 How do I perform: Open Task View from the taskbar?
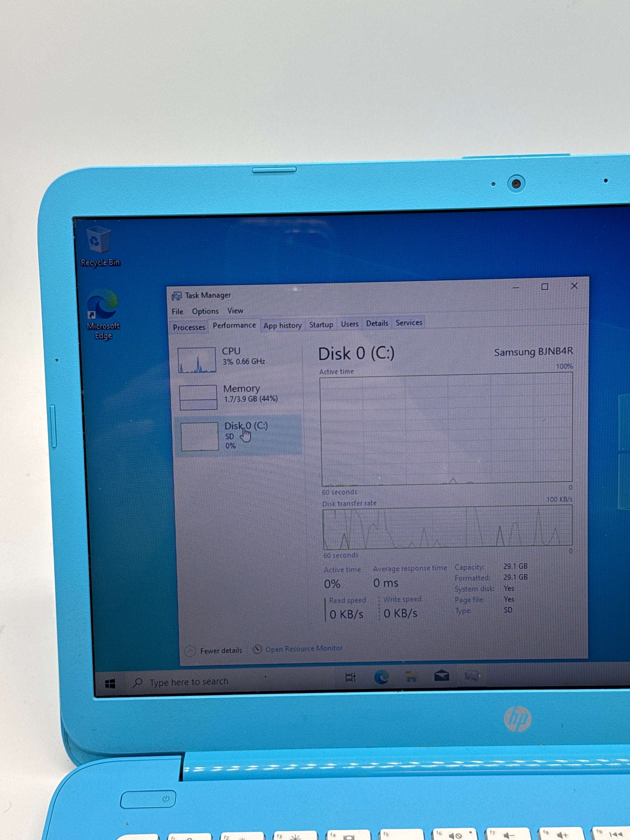coord(350,678)
